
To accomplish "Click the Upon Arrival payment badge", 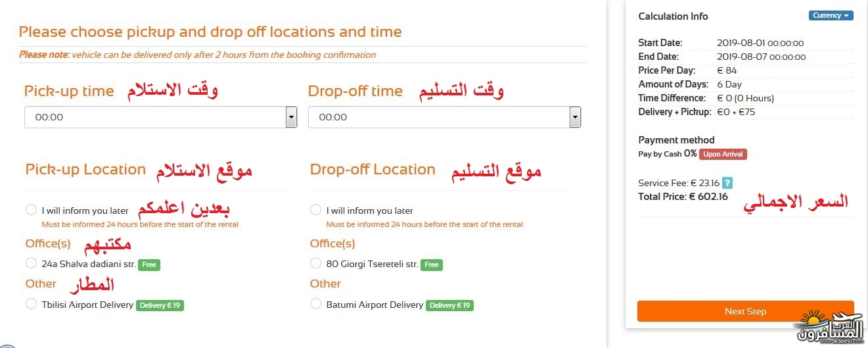I will (x=723, y=154).
